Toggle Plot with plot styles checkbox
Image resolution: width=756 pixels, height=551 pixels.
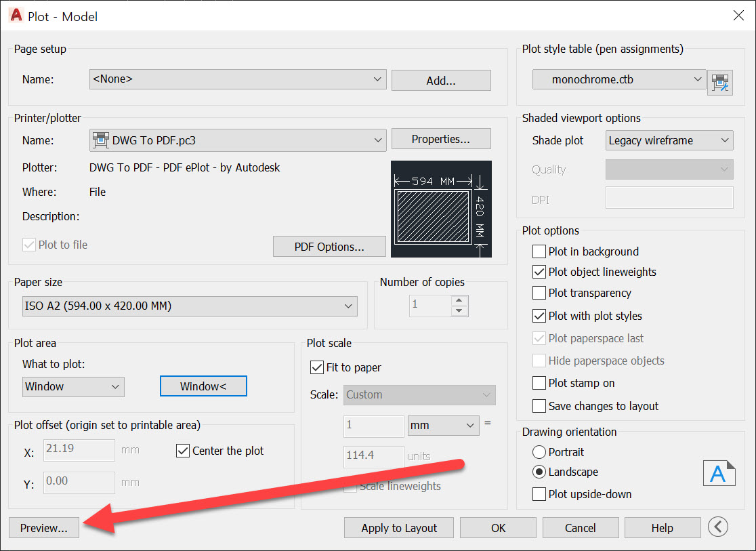coord(539,316)
